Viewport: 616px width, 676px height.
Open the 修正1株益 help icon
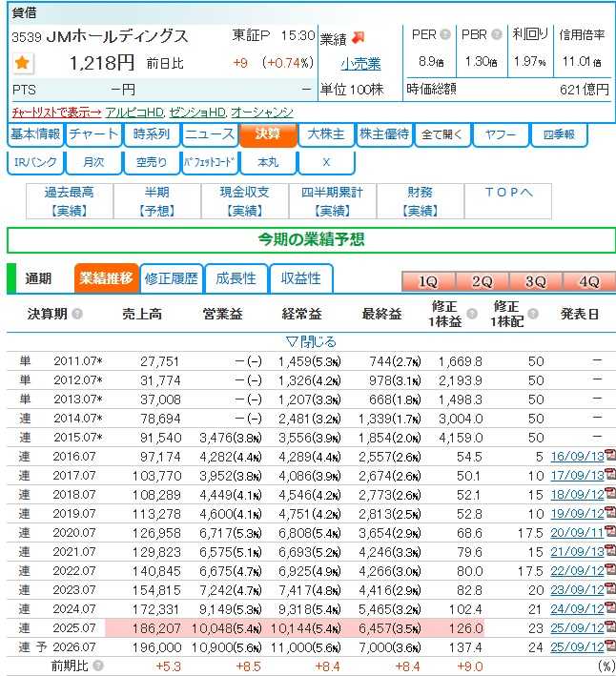(472, 314)
